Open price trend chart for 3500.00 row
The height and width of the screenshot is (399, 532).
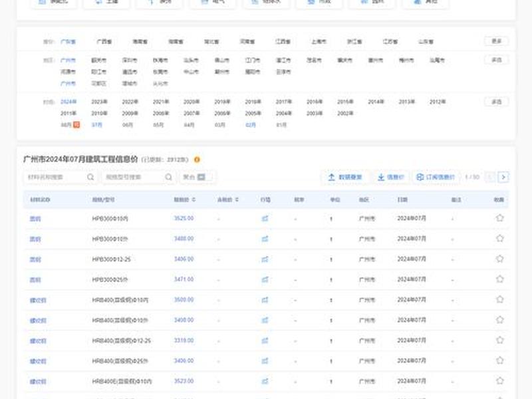(x=265, y=300)
